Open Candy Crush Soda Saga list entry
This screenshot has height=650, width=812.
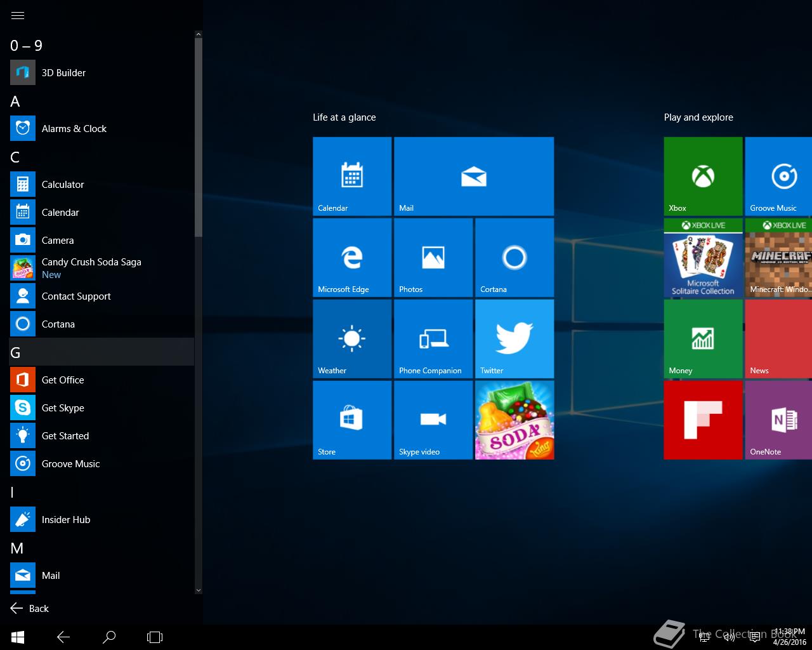point(101,268)
